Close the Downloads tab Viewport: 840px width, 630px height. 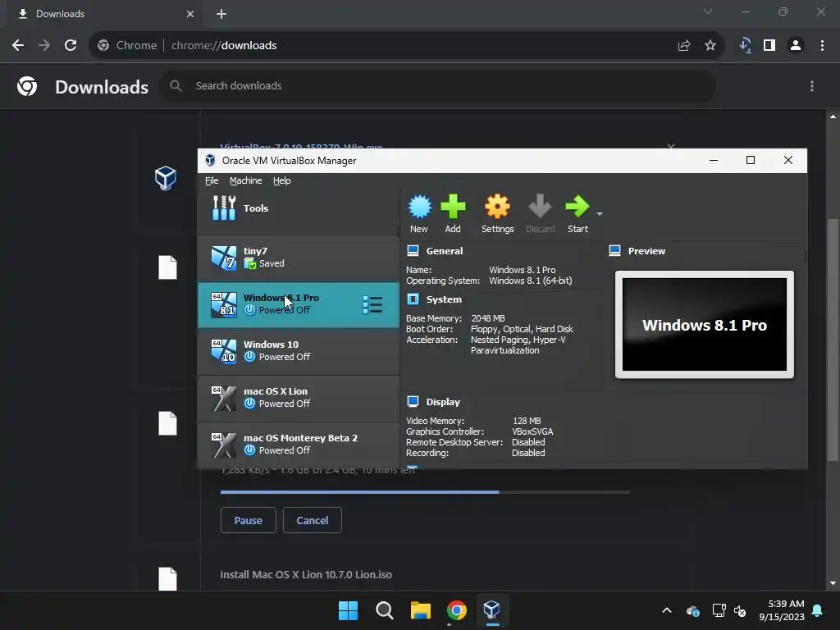[x=190, y=14]
